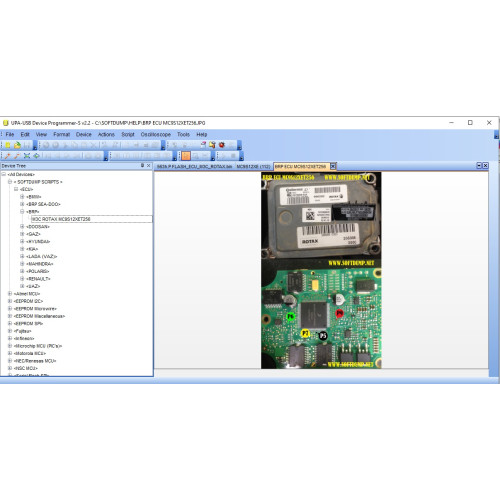The width and height of the screenshot is (500, 500).
Task: Expand the MAHINDRA tree node
Action: pos(22,264)
